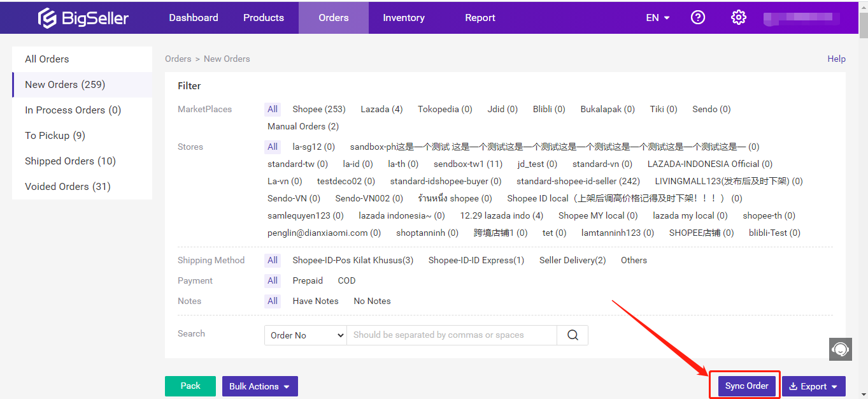Click the order search input field
Viewport: 868px width, 399px height.
[452, 335]
